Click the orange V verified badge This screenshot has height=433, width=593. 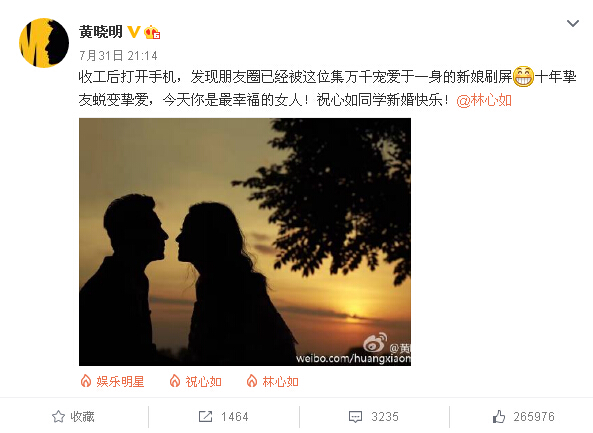134,32
